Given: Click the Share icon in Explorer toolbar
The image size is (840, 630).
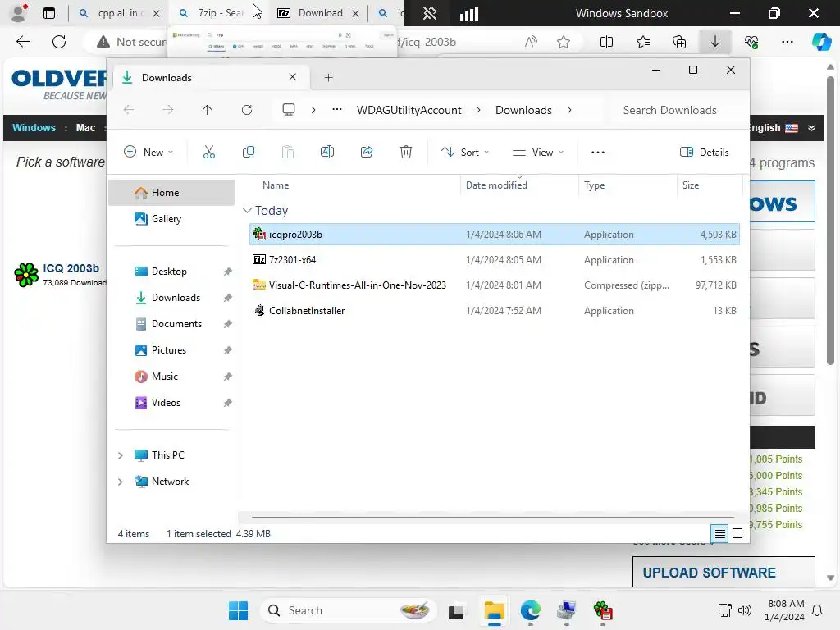Looking at the screenshot, I should [367, 152].
